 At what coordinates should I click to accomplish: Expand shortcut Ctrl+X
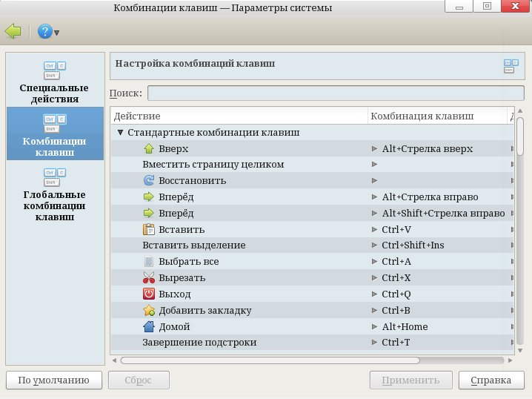[374, 277]
